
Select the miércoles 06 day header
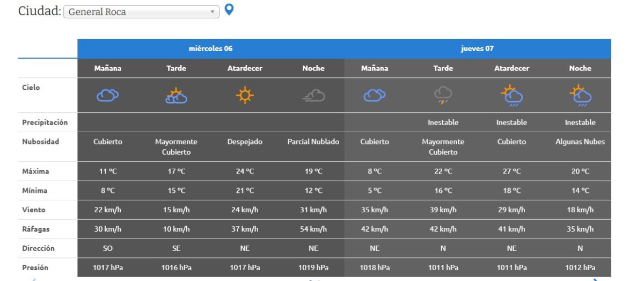coord(210,49)
